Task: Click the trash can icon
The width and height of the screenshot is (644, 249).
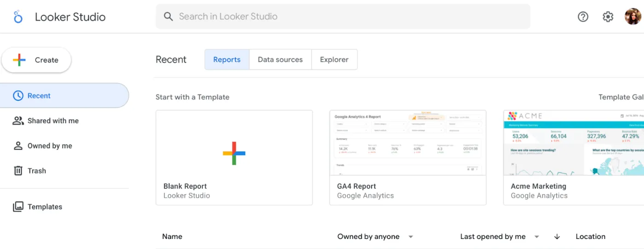Action: click(18, 171)
